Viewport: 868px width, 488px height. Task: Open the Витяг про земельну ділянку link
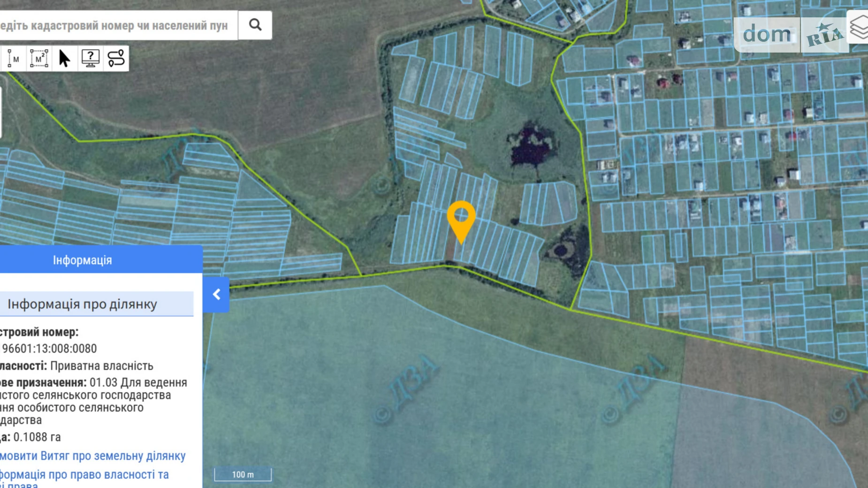(x=93, y=456)
